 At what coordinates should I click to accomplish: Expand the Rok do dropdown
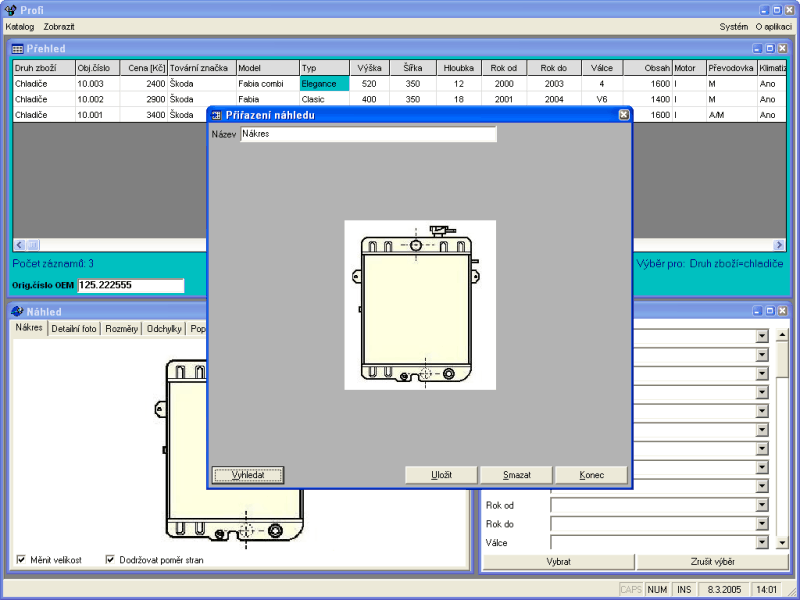click(x=762, y=524)
